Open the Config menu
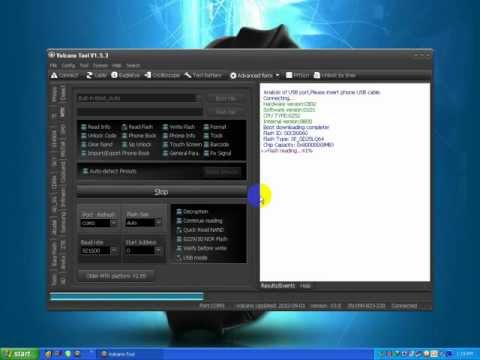Image resolution: width=480 pixels, height=360 pixels. (68, 66)
